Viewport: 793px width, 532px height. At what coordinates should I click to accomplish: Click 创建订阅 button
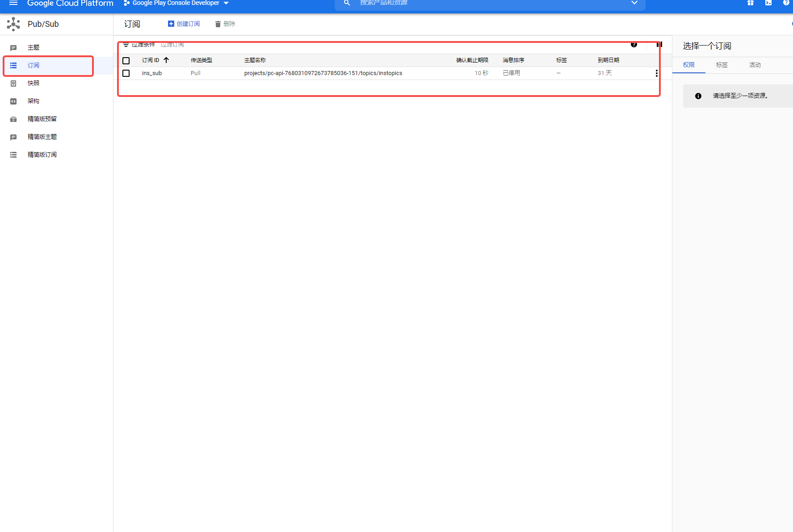click(x=184, y=24)
